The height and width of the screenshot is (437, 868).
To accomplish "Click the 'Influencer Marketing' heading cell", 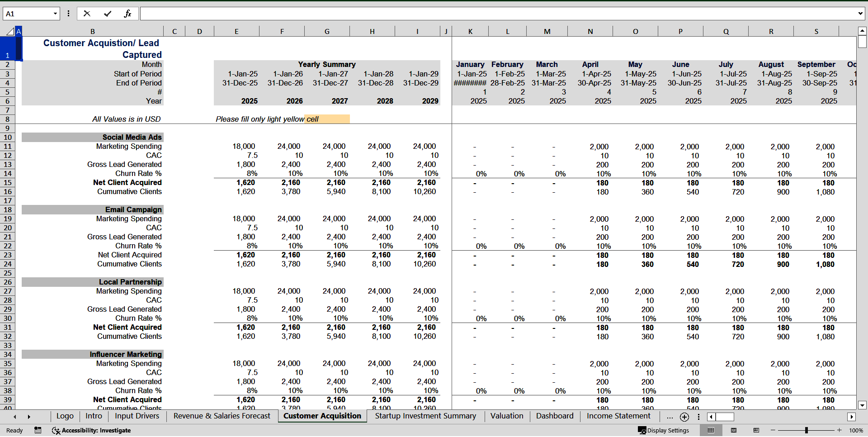I will (93, 354).
